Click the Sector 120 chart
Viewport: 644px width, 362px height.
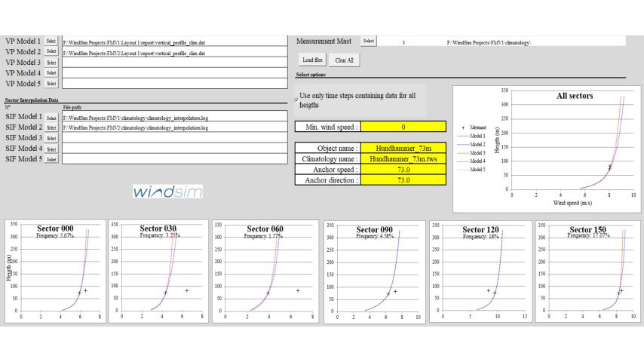pyautogui.click(x=479, y=271)
